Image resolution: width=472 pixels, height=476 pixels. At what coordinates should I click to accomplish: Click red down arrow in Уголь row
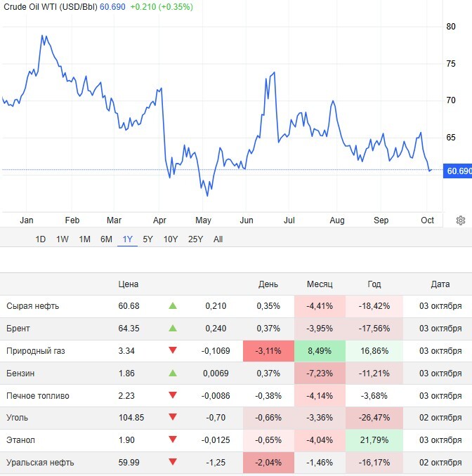173,418
